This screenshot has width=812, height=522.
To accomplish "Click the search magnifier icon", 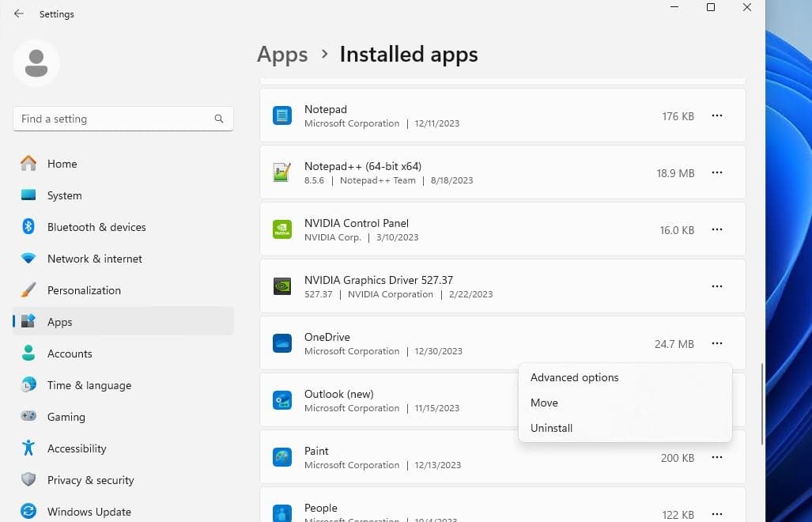I will pos(219,119).
